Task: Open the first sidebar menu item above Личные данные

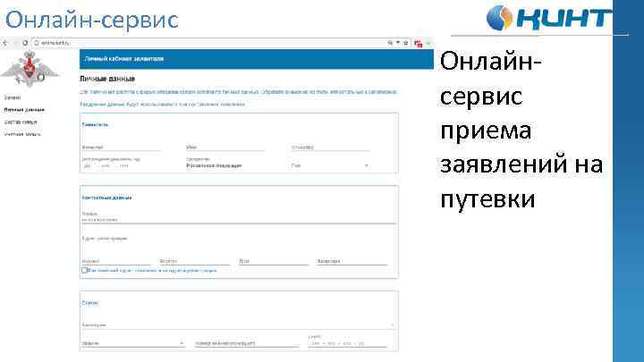Action: click(13, 97)
